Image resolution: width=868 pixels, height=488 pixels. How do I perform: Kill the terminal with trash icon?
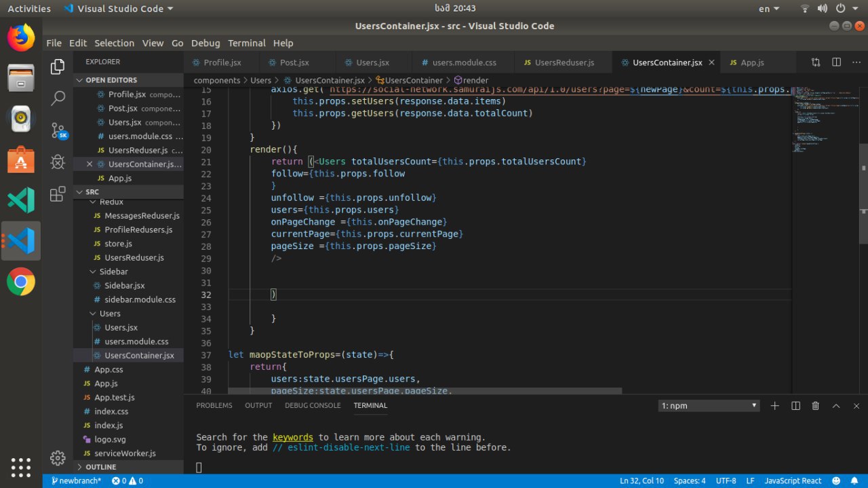click(x=815, y=406)
